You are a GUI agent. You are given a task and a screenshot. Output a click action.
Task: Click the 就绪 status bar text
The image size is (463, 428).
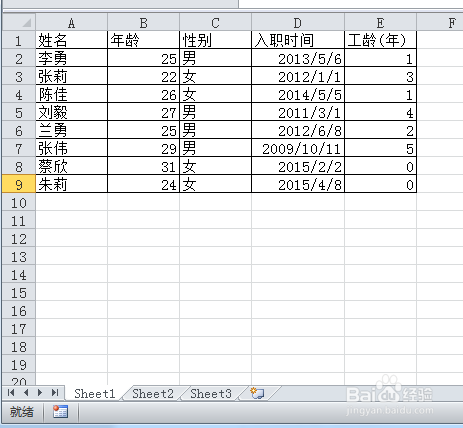coord(22,412)
